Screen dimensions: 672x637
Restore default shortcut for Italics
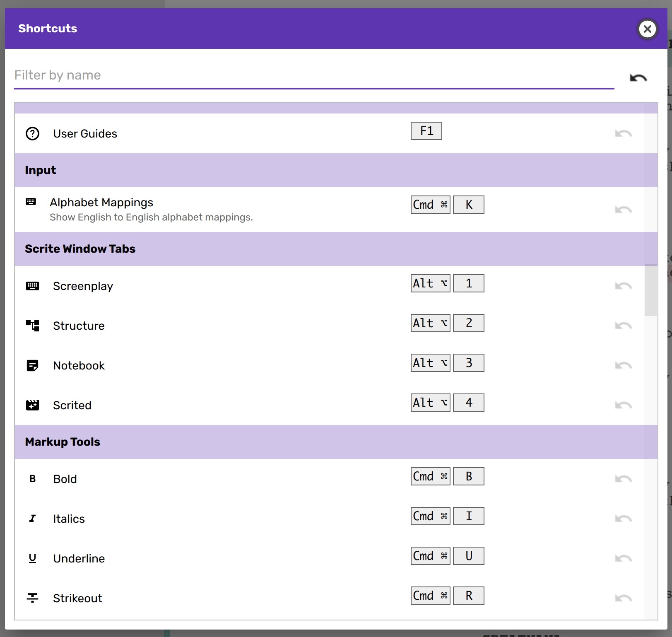[623, 519]
